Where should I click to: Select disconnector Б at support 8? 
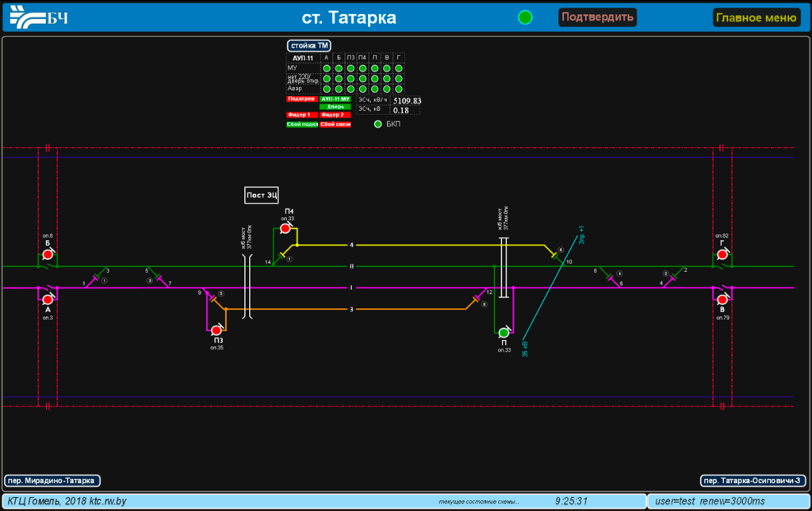[48, 254]
